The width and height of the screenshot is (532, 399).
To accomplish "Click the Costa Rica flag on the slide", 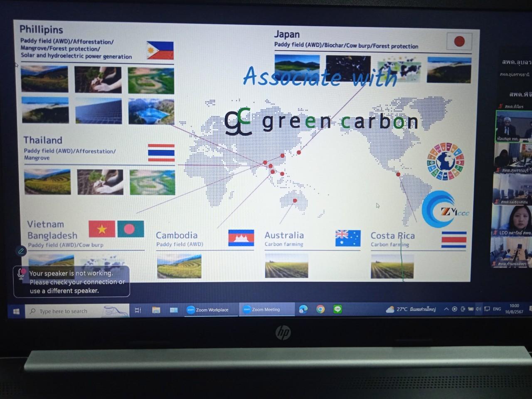I will pyautogui.click(x=454, y=240).
